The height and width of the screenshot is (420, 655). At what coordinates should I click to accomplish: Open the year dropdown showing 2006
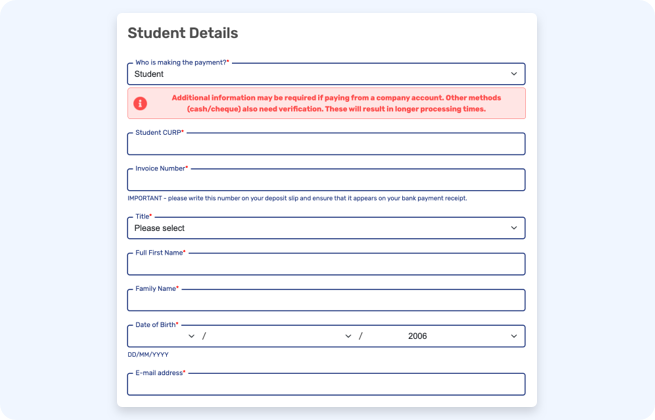click(444, 336)
